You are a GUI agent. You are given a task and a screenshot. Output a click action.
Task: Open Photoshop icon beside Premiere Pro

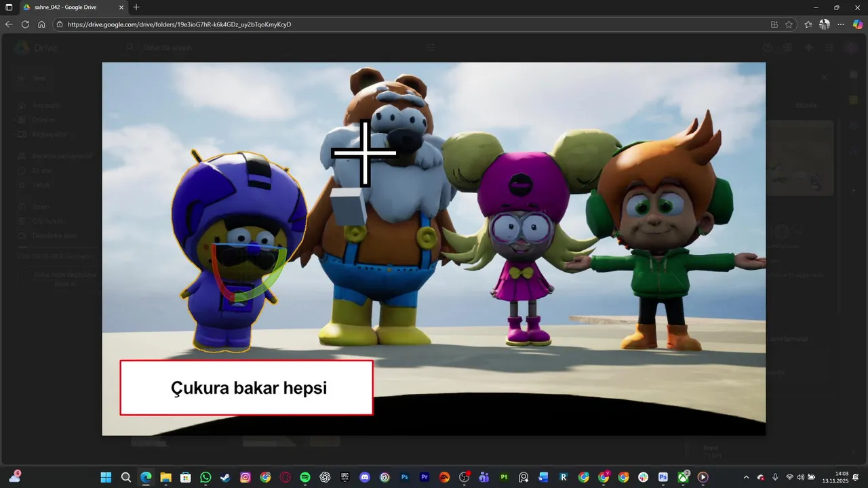pos(405,477)
